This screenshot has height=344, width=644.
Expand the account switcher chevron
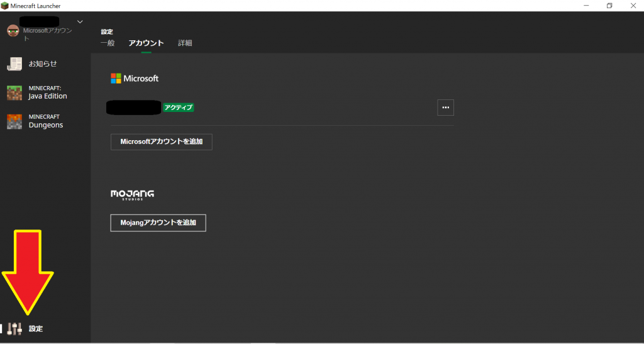[80, 22]
